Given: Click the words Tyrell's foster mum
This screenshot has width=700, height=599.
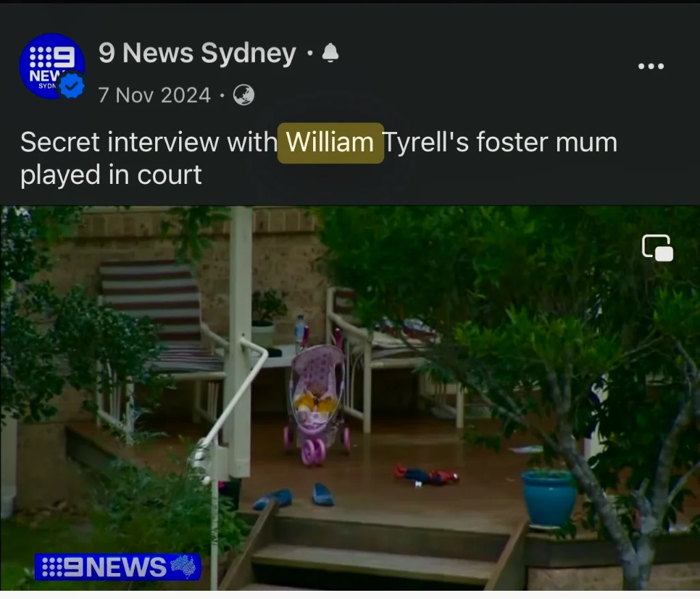Looking at the screenshot, I should point(500,142).
